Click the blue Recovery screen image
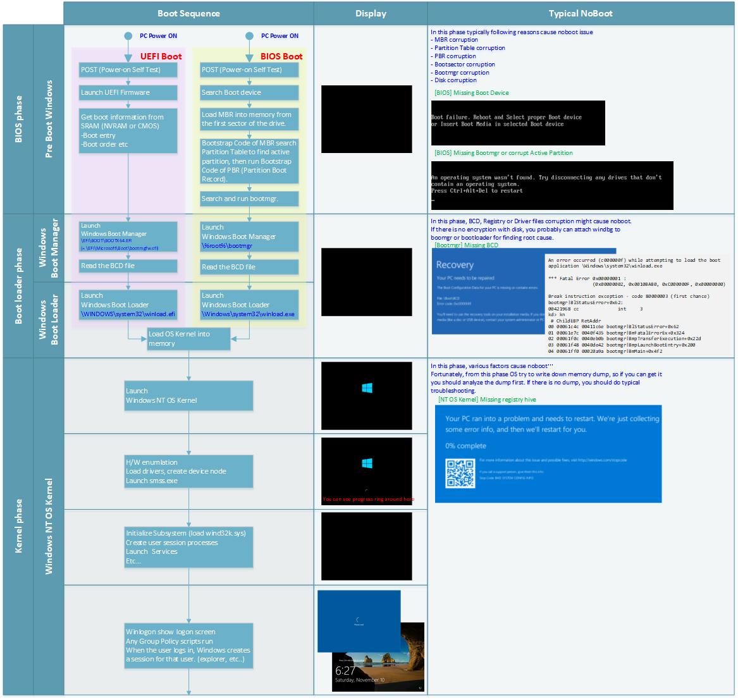 [x=488, y=292]
